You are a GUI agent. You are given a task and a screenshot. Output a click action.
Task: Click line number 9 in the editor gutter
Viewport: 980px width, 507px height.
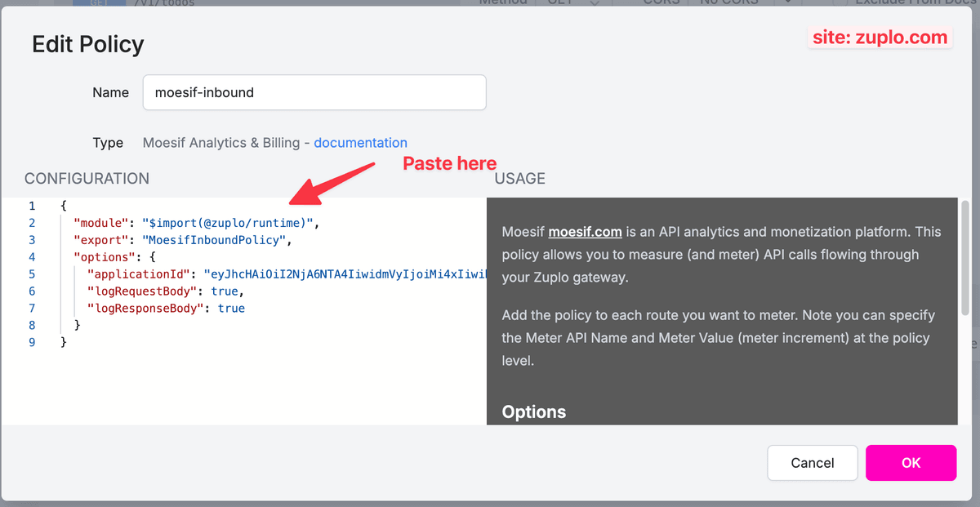(32, 343)
